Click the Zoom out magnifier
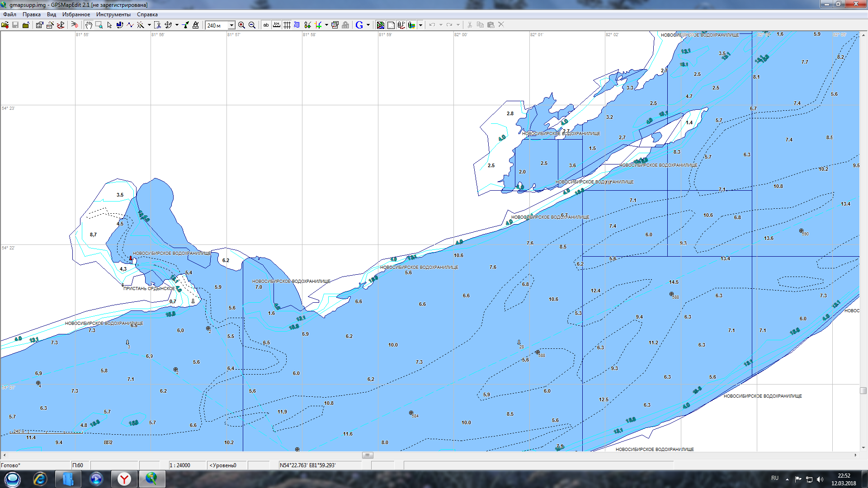This screenshot has height=488, width=868. (x=252, y=25)
